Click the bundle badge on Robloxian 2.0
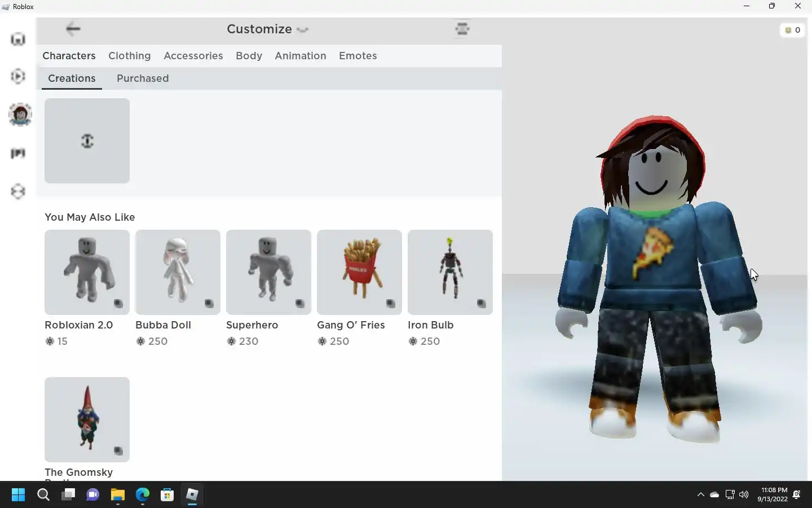The image size is (812, 508). (118, 304)
